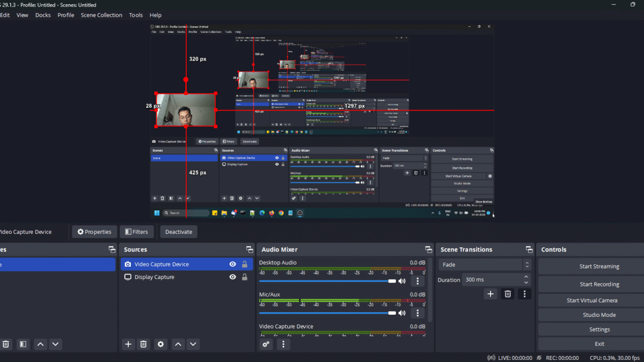Undock the Scene Transitions panel
This screenshot has height=362, width=644.
pyautogui.click(x=529, y=249)
